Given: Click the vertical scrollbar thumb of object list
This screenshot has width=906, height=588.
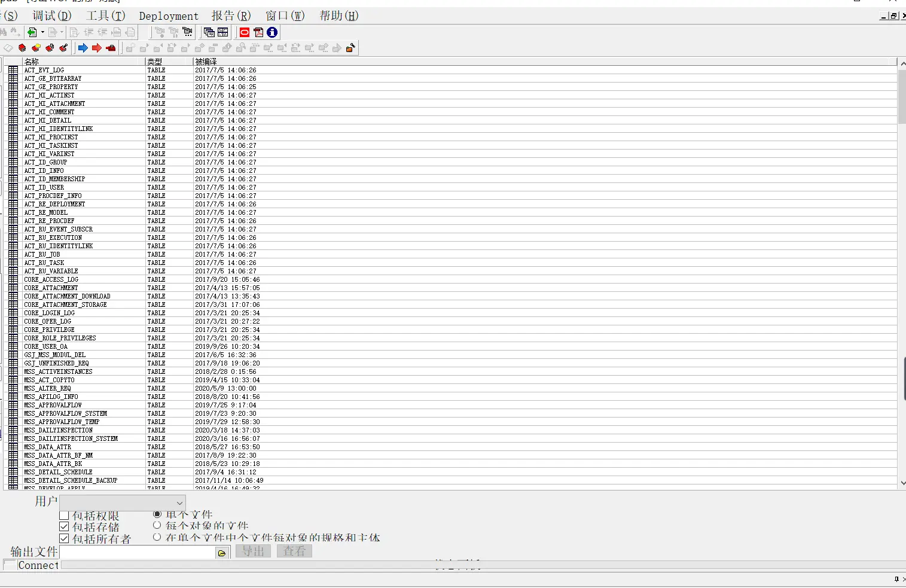Looking at the screenshot, I should pos(902,96).
